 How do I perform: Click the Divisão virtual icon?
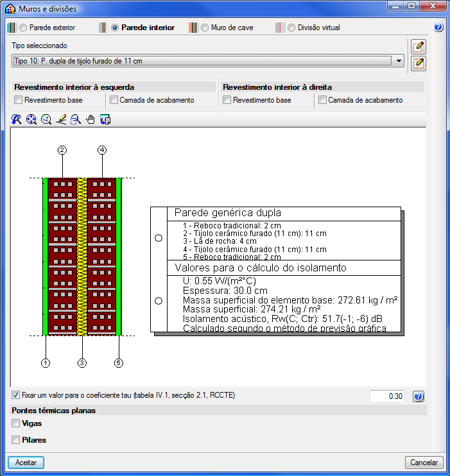click(x=279, y=28)
